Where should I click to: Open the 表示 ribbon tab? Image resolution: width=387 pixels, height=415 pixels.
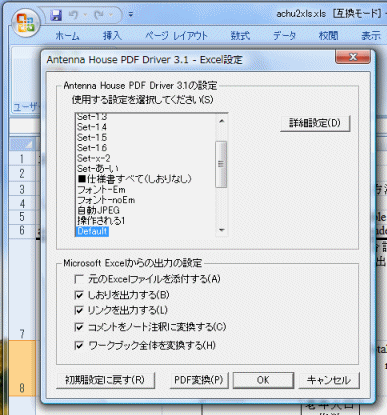click(x=371, y=35)
